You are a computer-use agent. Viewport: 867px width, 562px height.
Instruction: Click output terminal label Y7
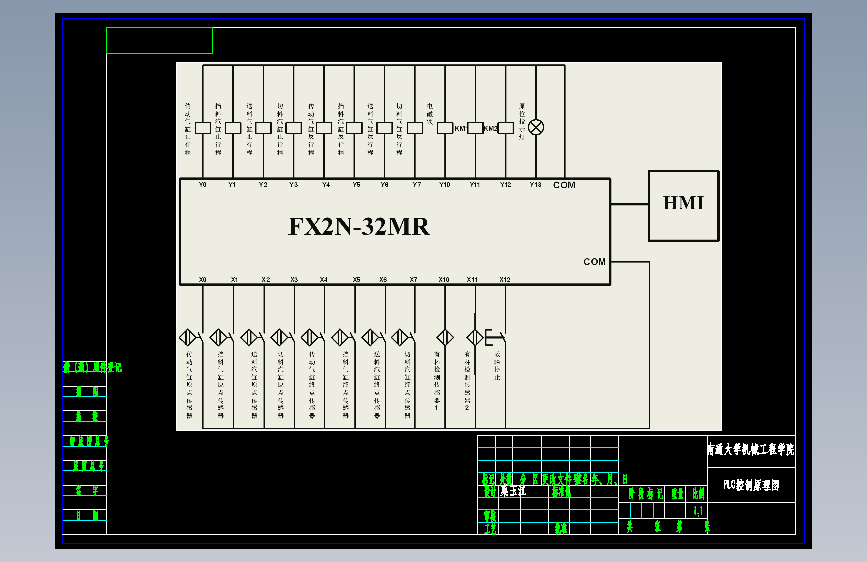[416, 185]
